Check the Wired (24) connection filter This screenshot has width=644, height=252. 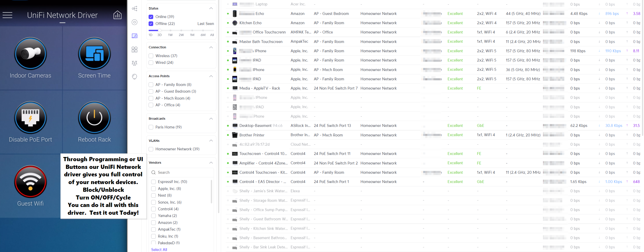(x=151, y=63)
